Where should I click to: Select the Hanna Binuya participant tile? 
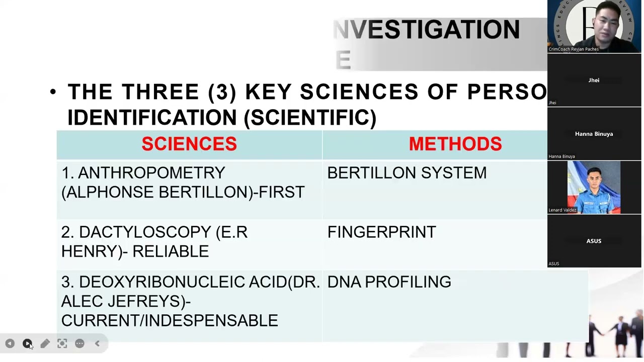click(594, 134)
